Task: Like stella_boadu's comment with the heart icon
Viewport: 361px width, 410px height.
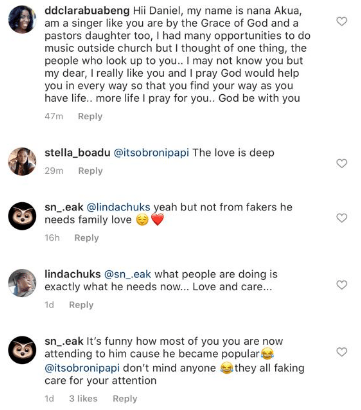Action: point(342,163)
